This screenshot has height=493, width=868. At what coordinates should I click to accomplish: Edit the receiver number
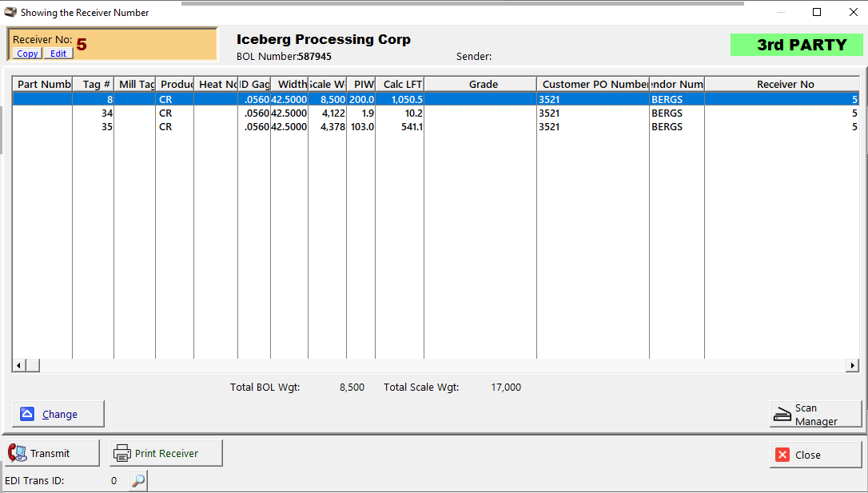[58, 54]
